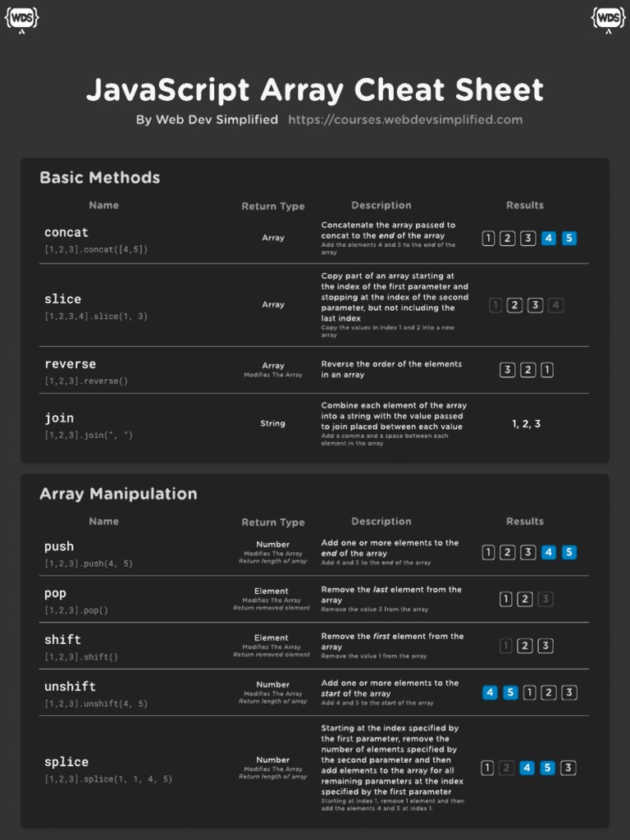Viewport: 630px width, 840px height.
Task: Click the WDS logo in the top-right corner
Action: tap(608, 18)
